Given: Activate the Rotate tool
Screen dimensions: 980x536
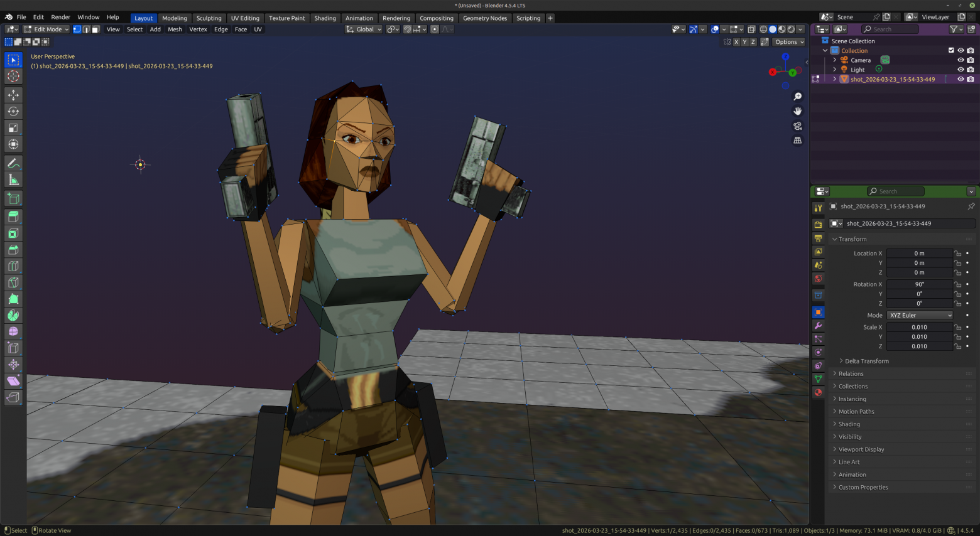Looking at the screenshot, I should 13,111.
